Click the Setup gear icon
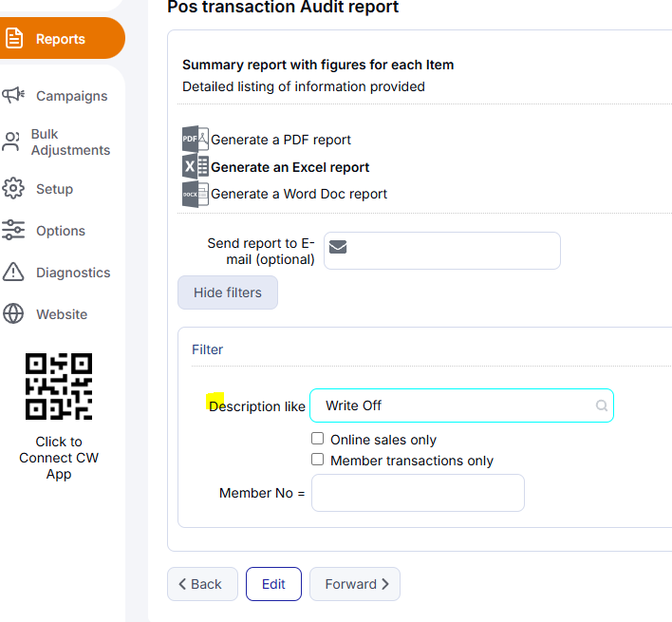 point(13,188)
